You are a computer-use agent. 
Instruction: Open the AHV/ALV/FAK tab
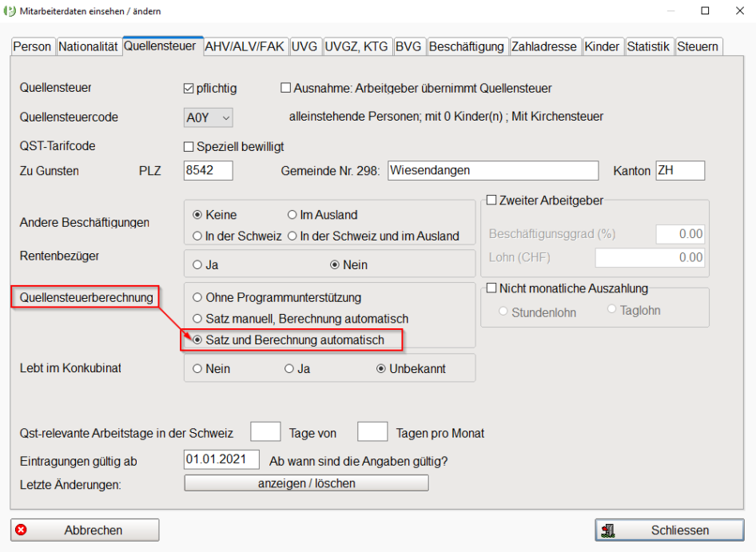pyautogui.click(x=245, y=47)
